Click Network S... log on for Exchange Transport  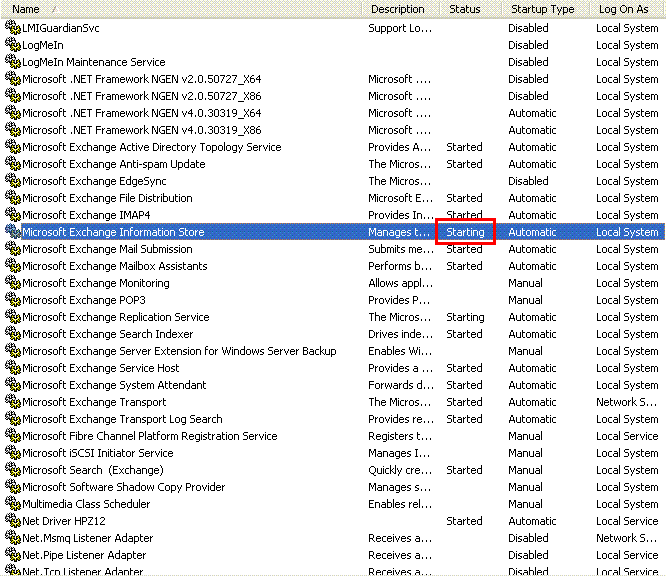(626, 402)
